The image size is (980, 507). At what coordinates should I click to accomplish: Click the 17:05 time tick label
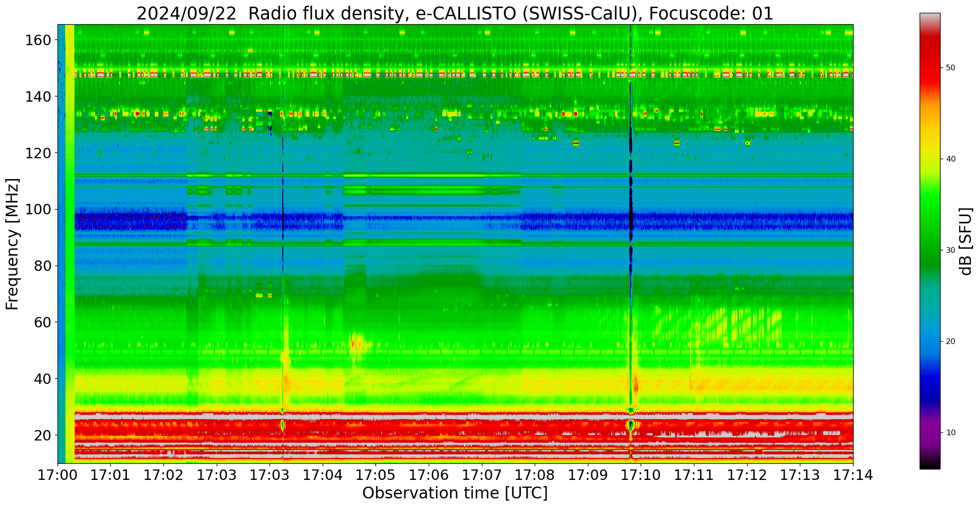(x=376, y=475)
